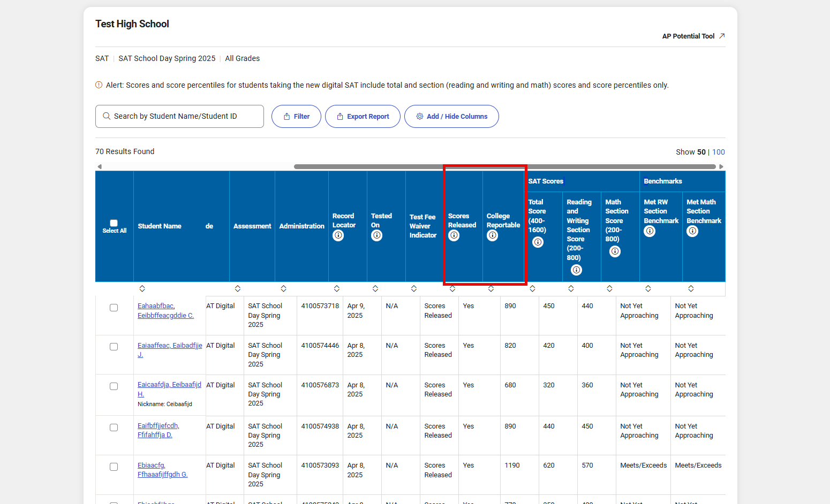Toggle sort arrows under Assessment column
This screenshot has width=830, height=504.
[237, 289]
